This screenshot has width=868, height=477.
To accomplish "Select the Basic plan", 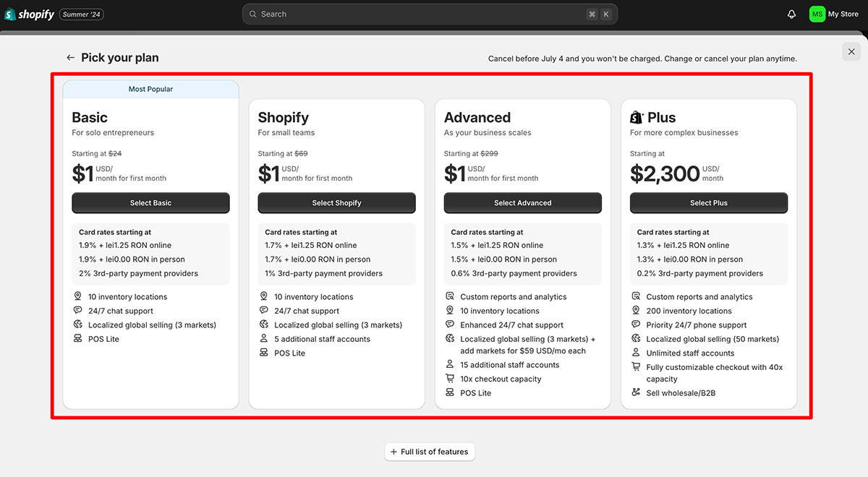I will 150,203.
